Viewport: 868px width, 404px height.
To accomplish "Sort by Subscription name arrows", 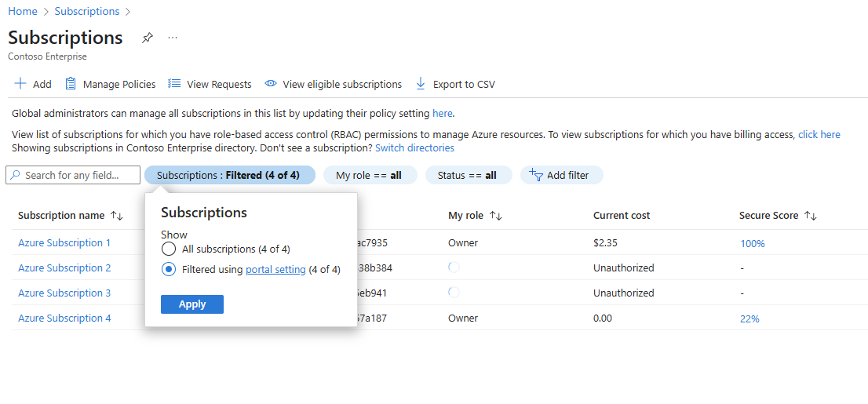I will (117, 216).
